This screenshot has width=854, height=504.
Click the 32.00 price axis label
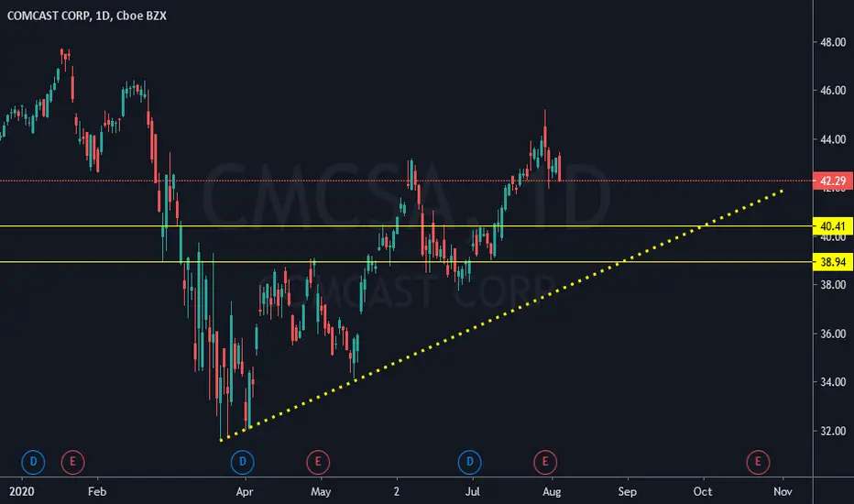[833, 431]
